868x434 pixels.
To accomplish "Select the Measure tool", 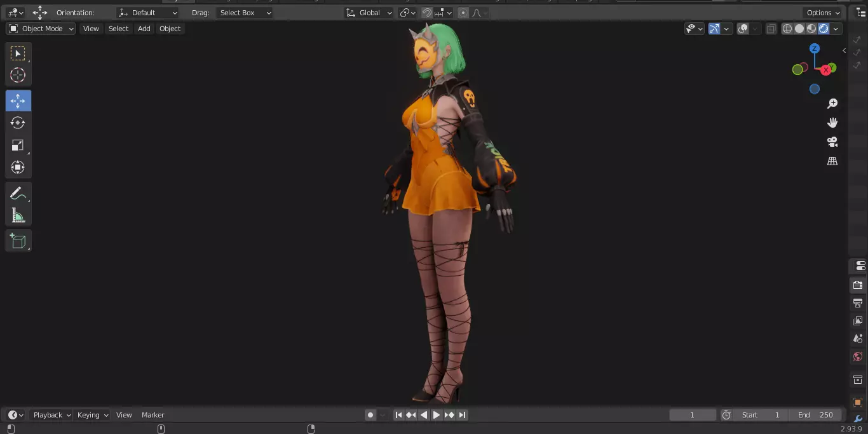I will (18, 216).
